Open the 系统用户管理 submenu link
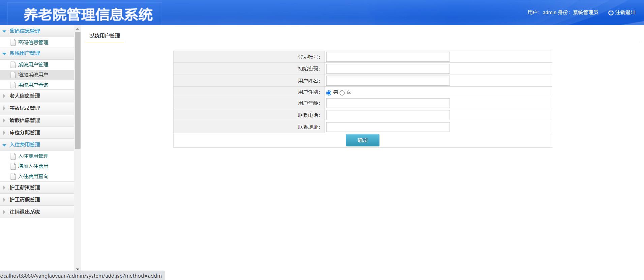This screenshot has height=280, width=644. [33, 64]
